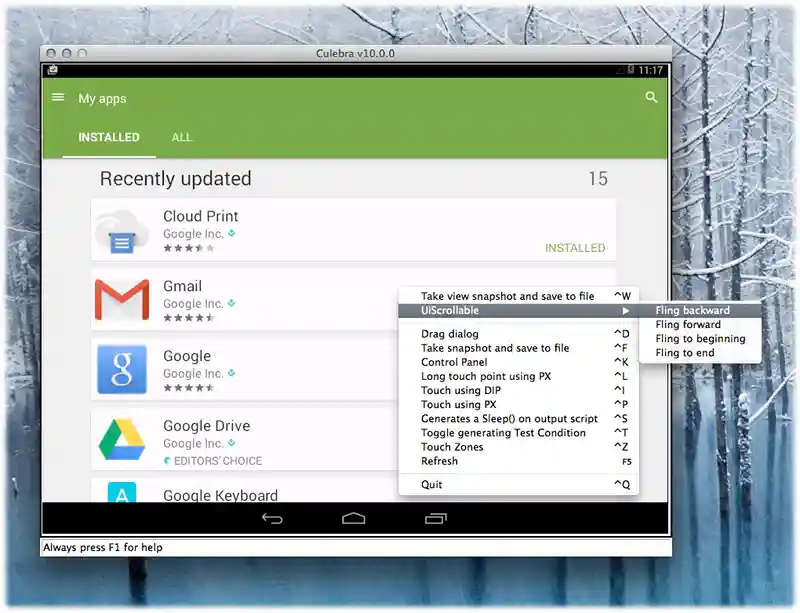Click the Always press F1 for help status bar

pyautogui.click(x=356, y=547)
